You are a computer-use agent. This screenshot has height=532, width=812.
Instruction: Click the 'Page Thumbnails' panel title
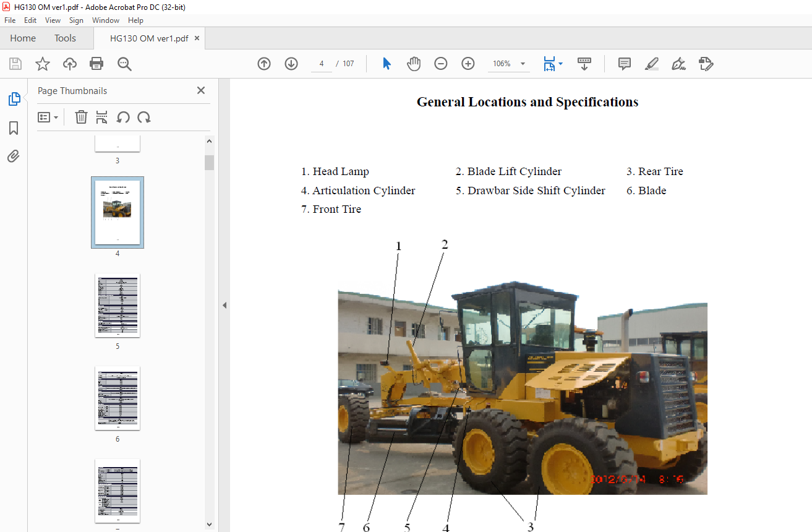click(72, 90)
